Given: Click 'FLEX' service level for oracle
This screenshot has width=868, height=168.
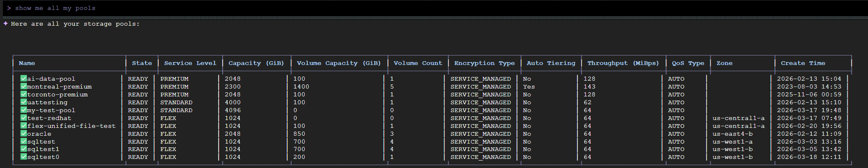Looking at the screenshot, I should 168,134.
